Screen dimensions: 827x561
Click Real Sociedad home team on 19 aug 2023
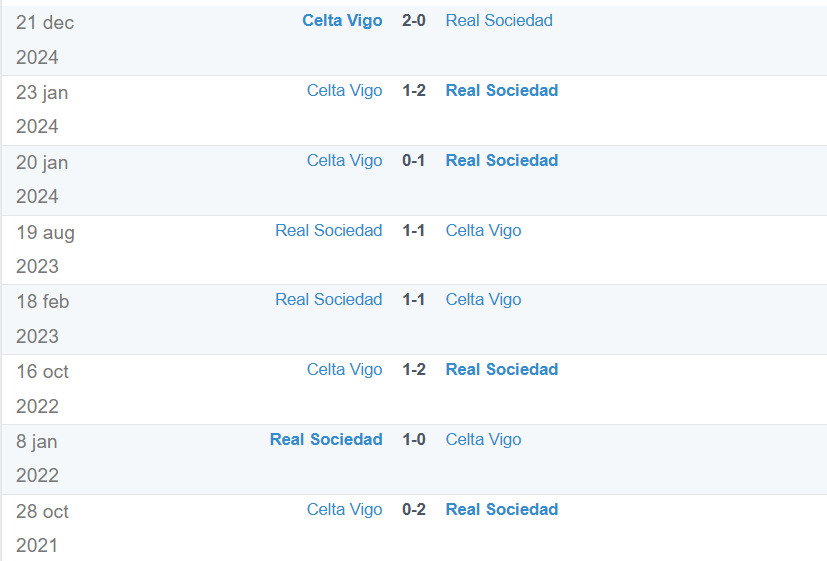329,230
